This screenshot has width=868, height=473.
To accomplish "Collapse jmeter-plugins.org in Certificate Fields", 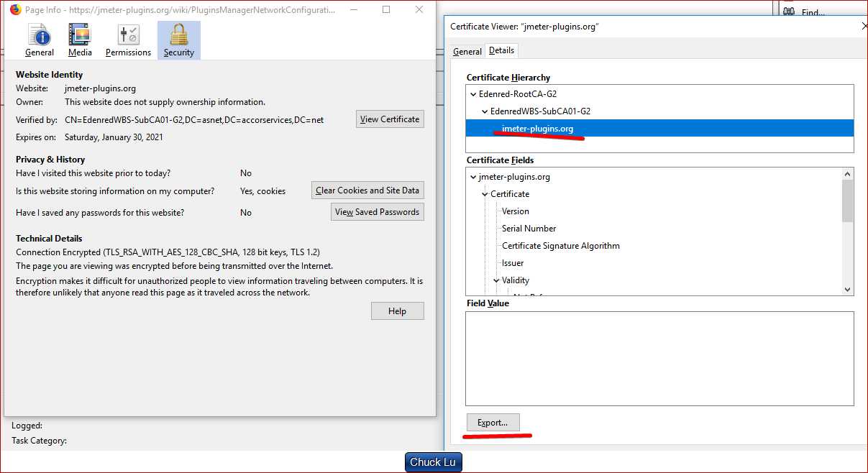I will click(x=472, y=177).
